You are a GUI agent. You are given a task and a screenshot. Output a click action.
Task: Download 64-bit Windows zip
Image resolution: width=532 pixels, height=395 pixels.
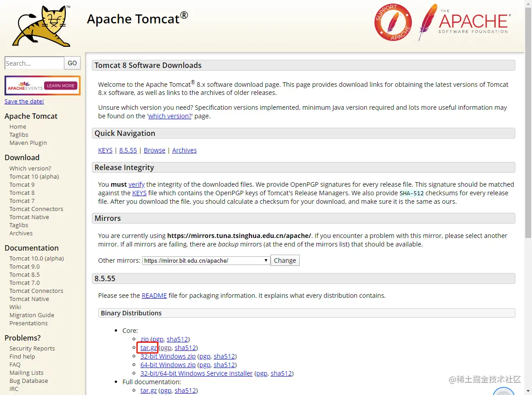click(x=168, y=365)
